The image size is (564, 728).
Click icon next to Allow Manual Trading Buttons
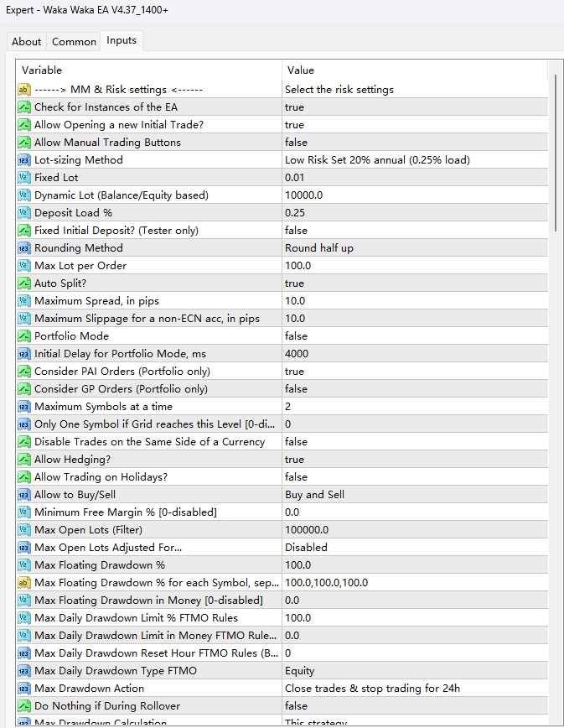click(x=24, y=143)
